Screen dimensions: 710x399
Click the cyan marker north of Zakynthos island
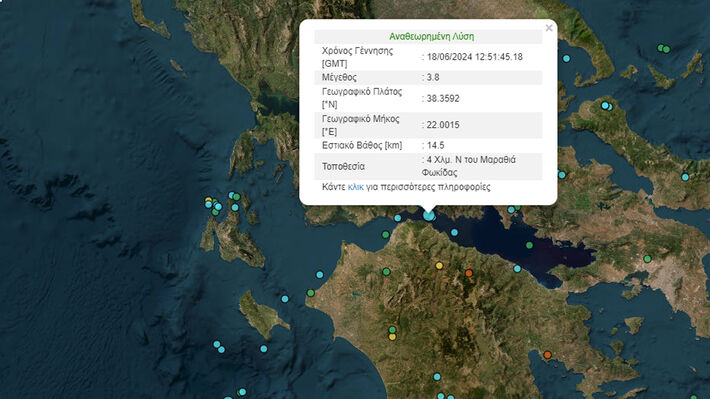click(x=285, y=299)
